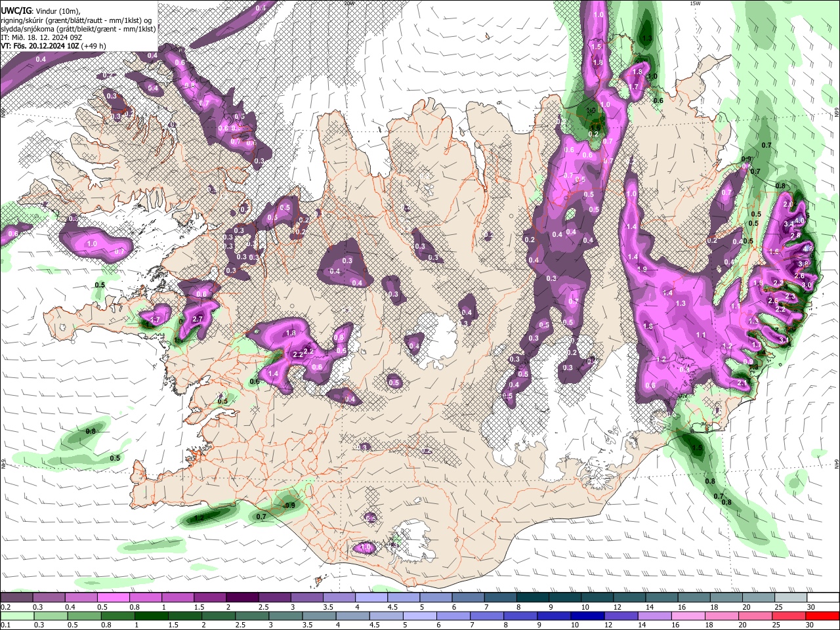Click the valid time 'VT: Fös. 20.12.2024 10Z'
This screenshot has width=840, height=630.
tap(40, 46)
